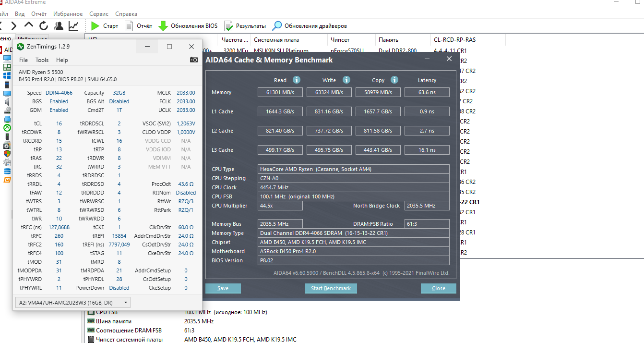Select the Computer monitor icon in sidebar
The width and height of the screenshot is (644, 343).
pyautogui.click(x=7, y=58)
